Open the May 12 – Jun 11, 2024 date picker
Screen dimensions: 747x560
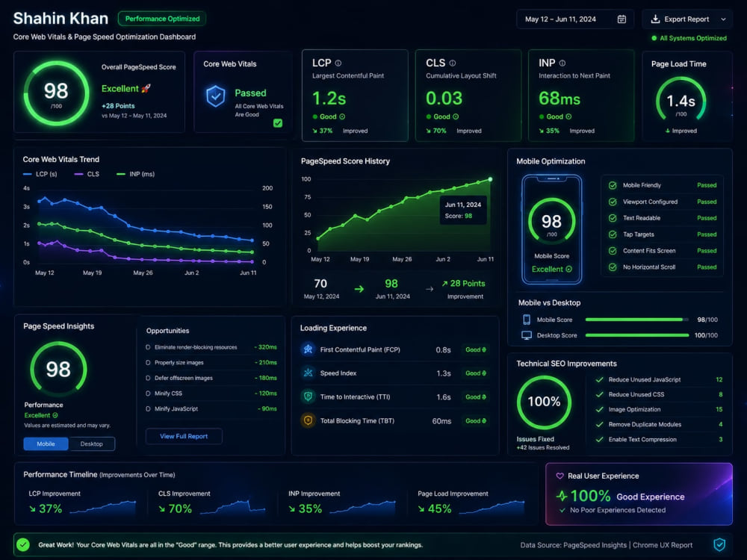point(575,19)
